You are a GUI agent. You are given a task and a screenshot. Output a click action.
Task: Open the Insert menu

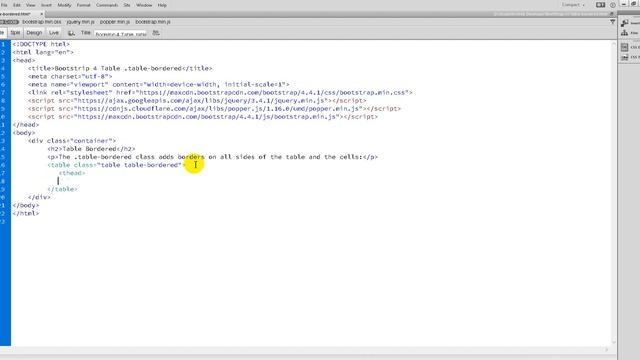(x=46, y=5)
